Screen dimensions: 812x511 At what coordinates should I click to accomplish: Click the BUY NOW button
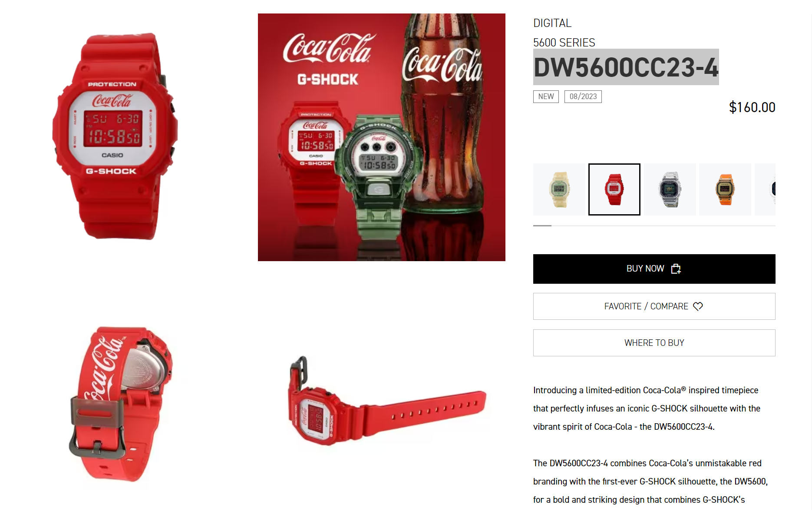click(x=654, y=269)
